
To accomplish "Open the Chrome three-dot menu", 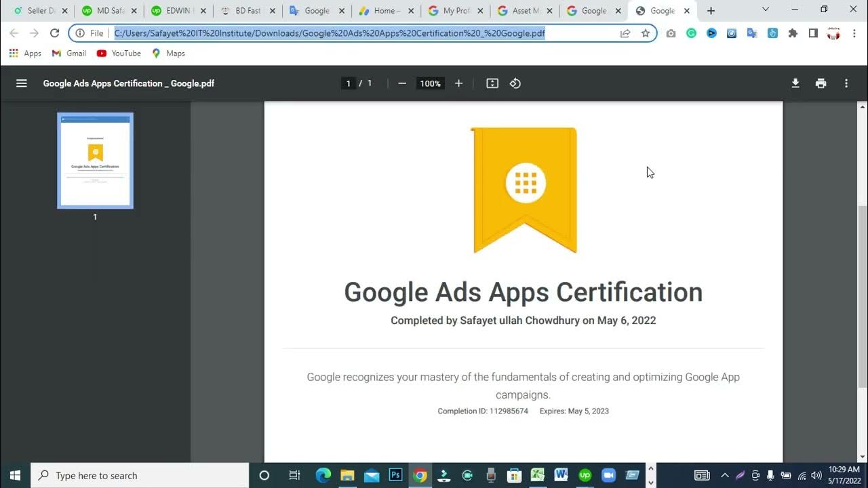I will point(854,33).
